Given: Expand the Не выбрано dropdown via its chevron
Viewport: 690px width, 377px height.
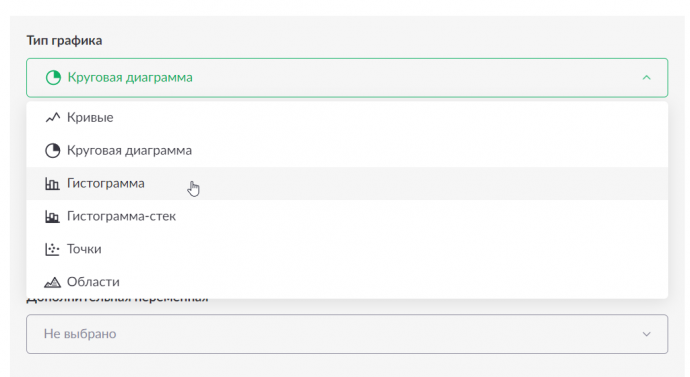Looking at the screenshot, I should tap(646, 334).
